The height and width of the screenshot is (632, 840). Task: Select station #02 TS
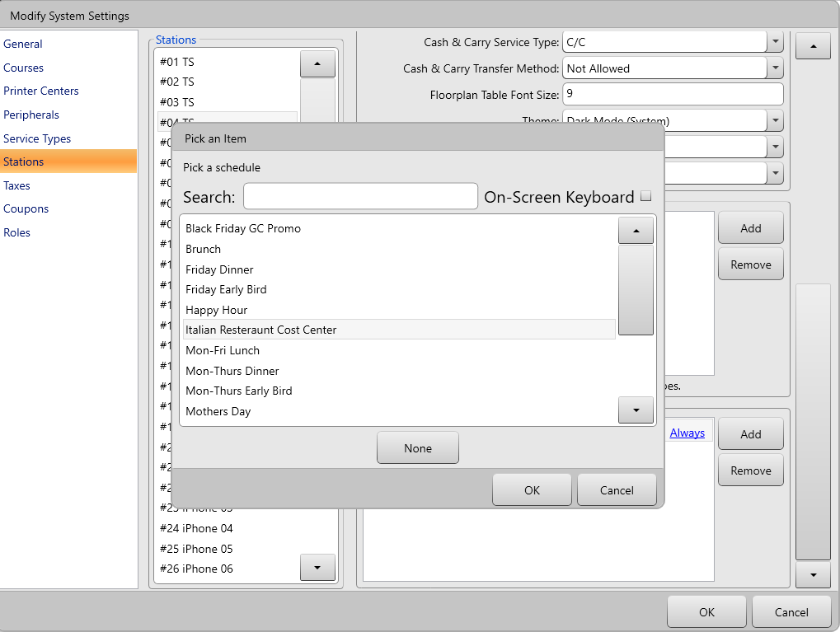(228, 82)
